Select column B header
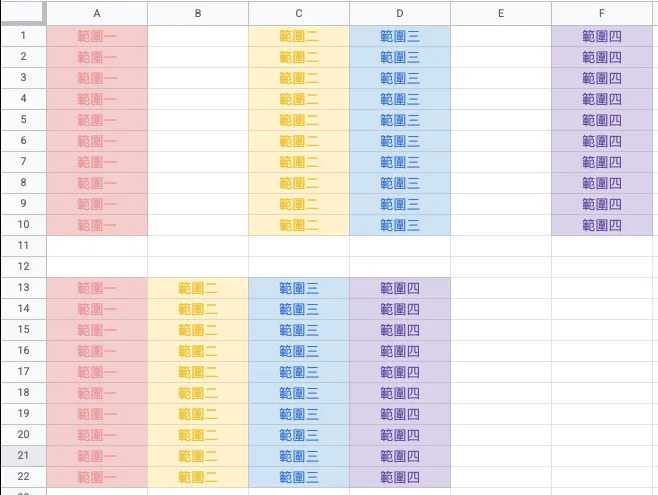The image size is (658, 495). [198, 13]
